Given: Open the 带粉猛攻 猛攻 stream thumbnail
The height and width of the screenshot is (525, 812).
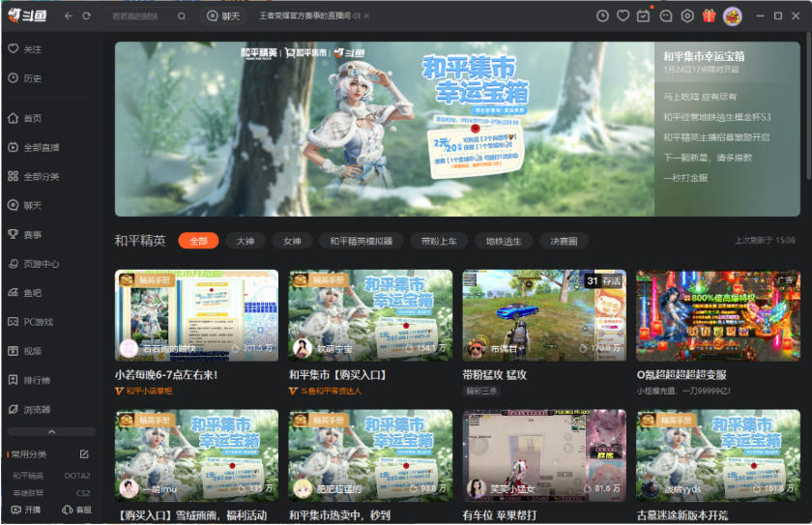Looking at the screenshot, I should pyautogui.click(x=544, y=315).
